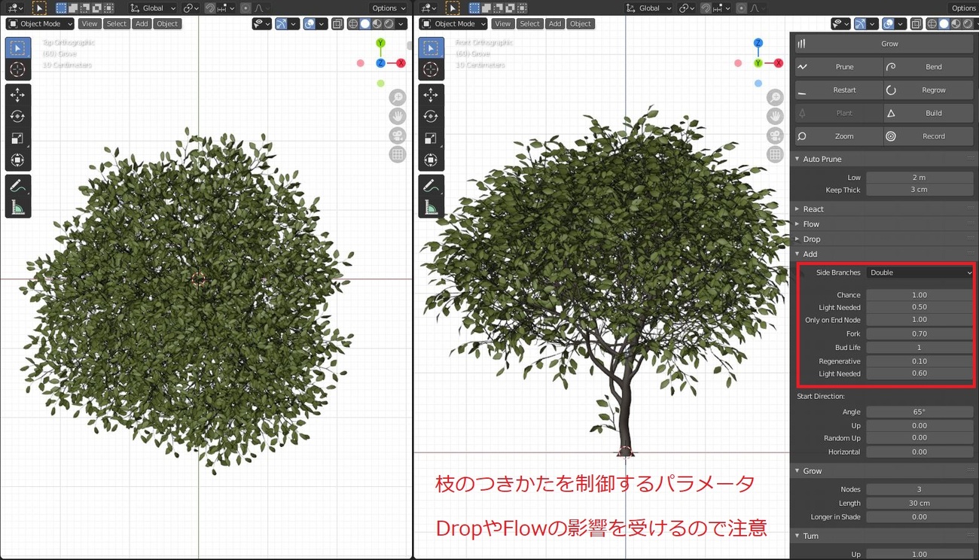The height and width of the screenshot is (560, 979).
Task: Open the Select menu in left viewport
Action: coord(116,24)
